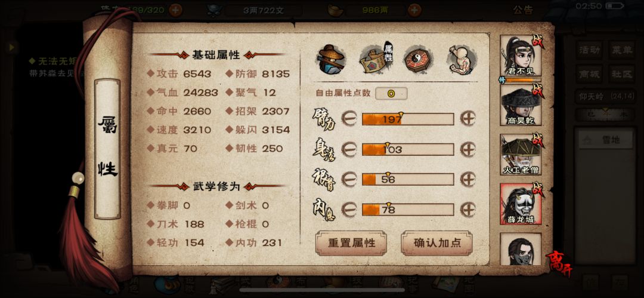
Task: Click the free attribute points field
Action: pyautogui.click(x=391, y=93)
